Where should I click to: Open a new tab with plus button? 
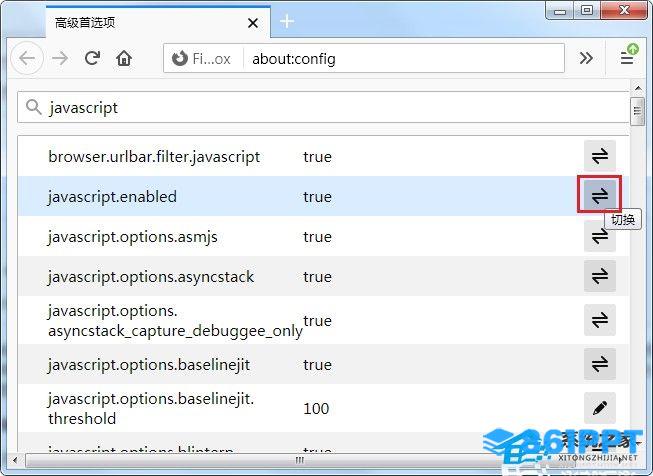click(287, 21)
